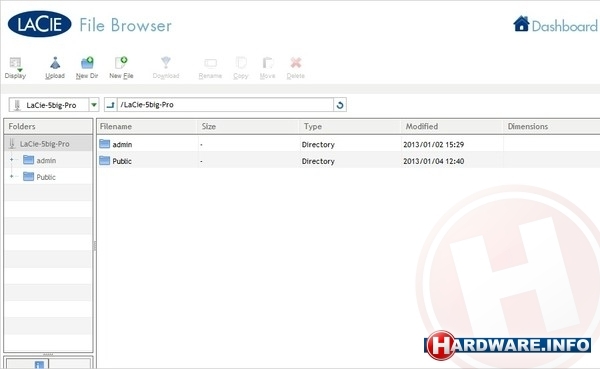This screenshot has width=600, height=369.
Task: Click the info icon below Folders panel
Action: tap(39, 365)
